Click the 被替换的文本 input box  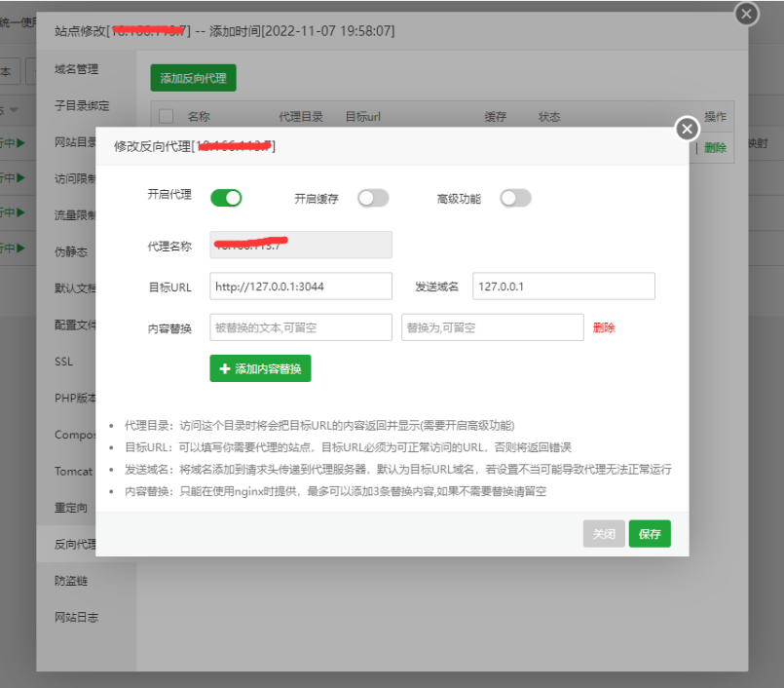click(301, 327)
